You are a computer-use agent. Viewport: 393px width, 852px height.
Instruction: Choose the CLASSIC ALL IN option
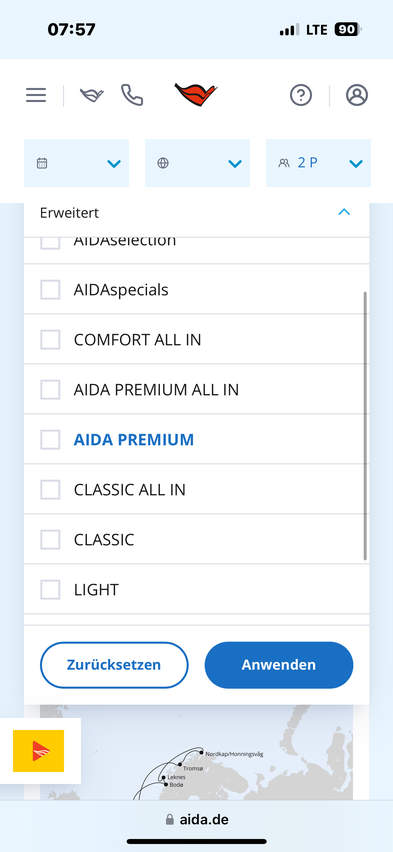point(196,490)
